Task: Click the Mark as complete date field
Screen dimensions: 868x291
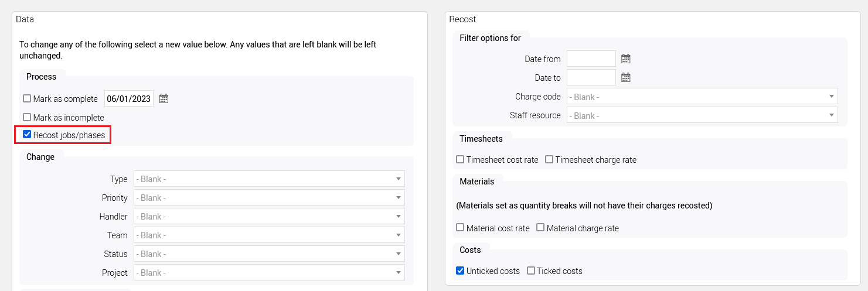Action: tap(128, 99)
